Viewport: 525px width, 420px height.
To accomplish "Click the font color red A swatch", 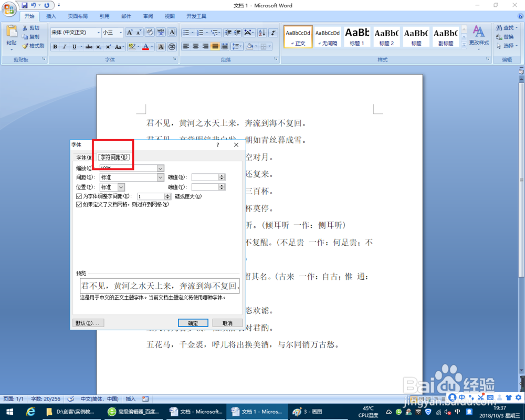I will pyautogui.click(x=145, y=47).
